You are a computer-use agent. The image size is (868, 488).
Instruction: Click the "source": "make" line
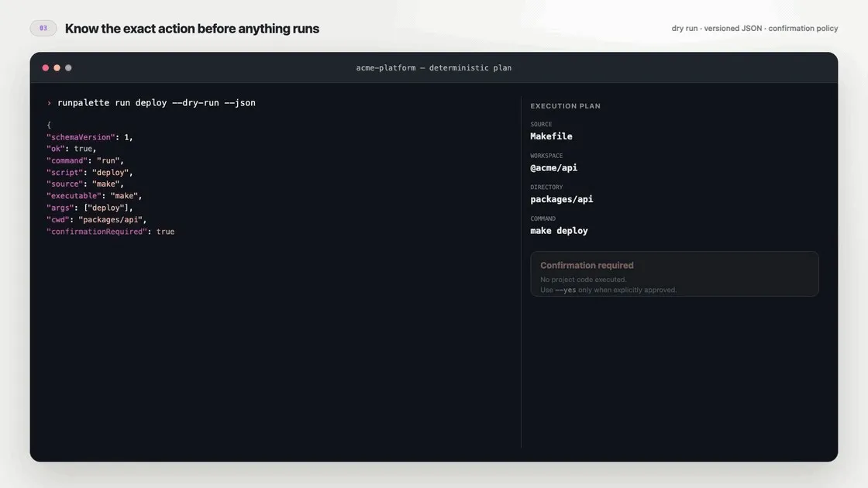[85, 184]
